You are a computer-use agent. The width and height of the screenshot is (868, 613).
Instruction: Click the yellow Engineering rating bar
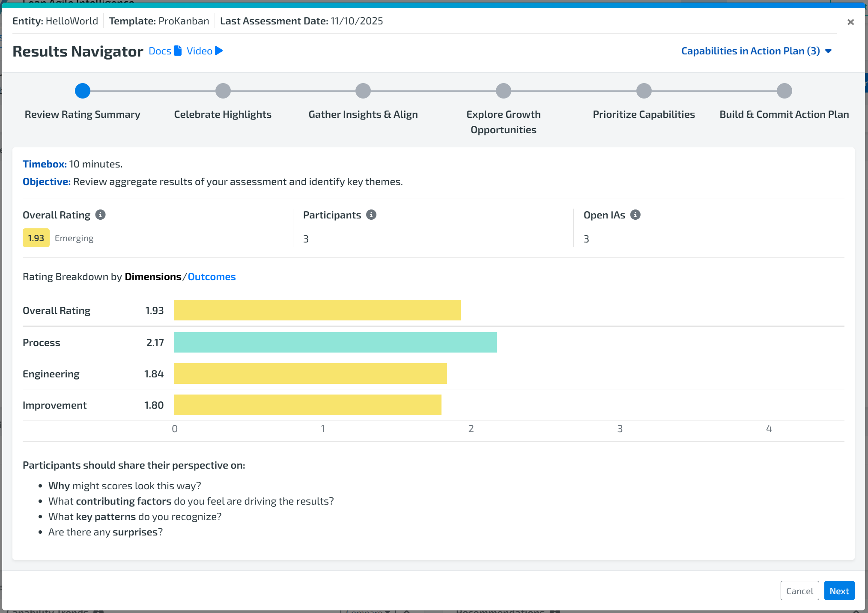(310, 374)
